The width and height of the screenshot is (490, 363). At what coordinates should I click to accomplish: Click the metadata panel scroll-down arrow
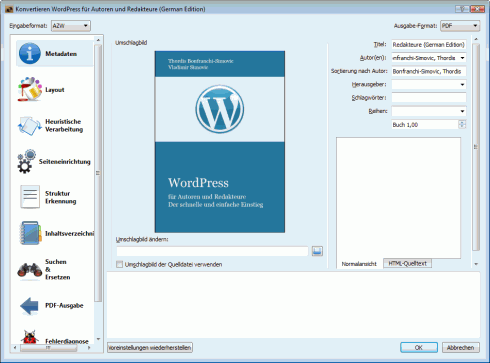(x=476, y=264)
